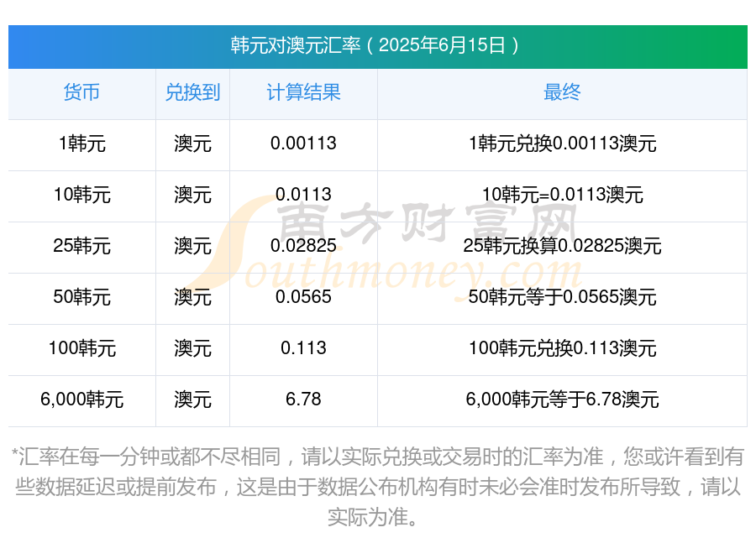The height and width of the screenshot is (543, 756).
Task: Click 澳元 in the 25韩元 row
Action: 192,246
